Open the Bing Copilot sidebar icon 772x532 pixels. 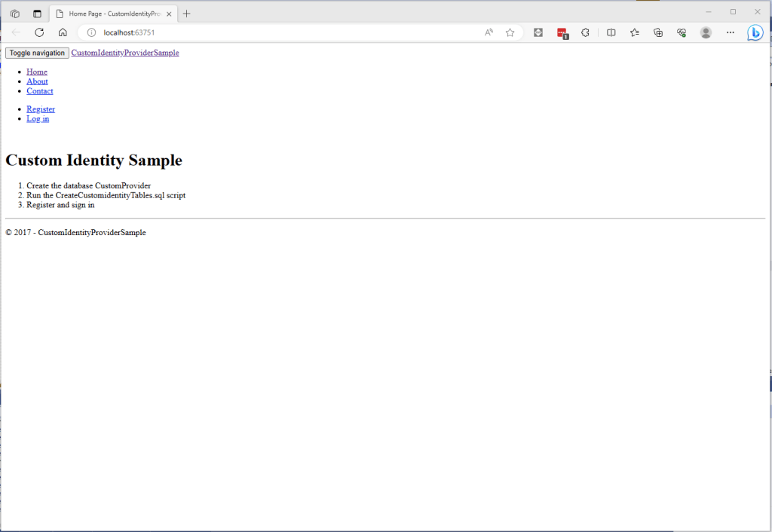coord(755,32)
